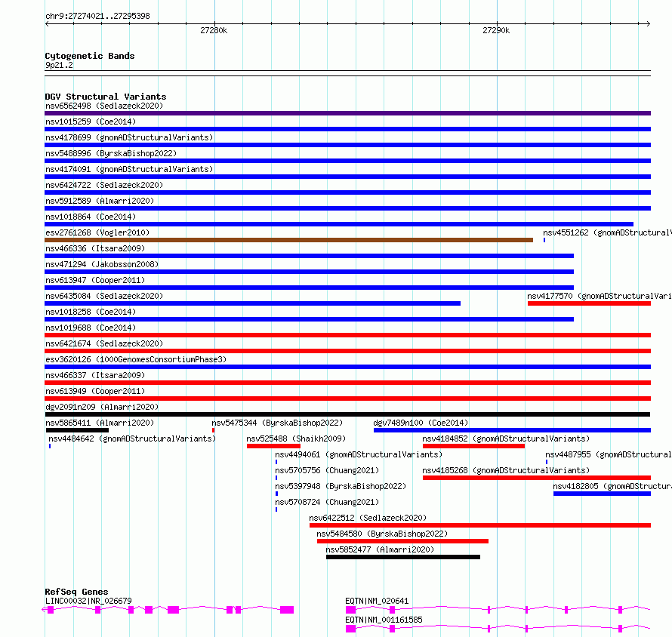Open the nsv5705756 (Chuang2021) label
Viewport: 672px width, 637px height.
pos(327,470)
